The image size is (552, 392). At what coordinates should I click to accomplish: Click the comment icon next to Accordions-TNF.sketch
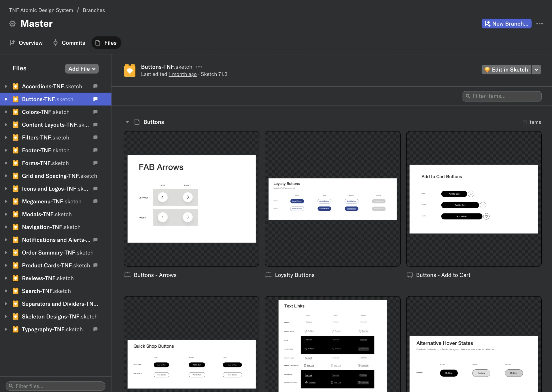[95, 86]
